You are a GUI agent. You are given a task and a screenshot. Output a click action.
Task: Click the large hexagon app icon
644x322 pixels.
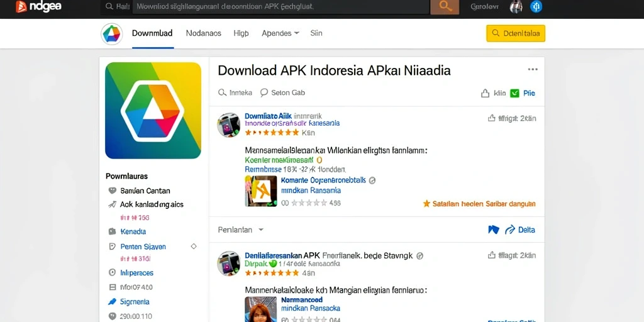(x=153, y=111)
